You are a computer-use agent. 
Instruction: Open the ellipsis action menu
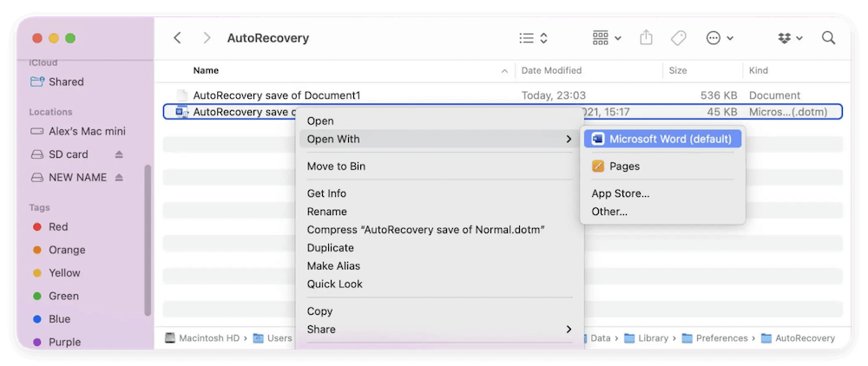pos(720,38)
